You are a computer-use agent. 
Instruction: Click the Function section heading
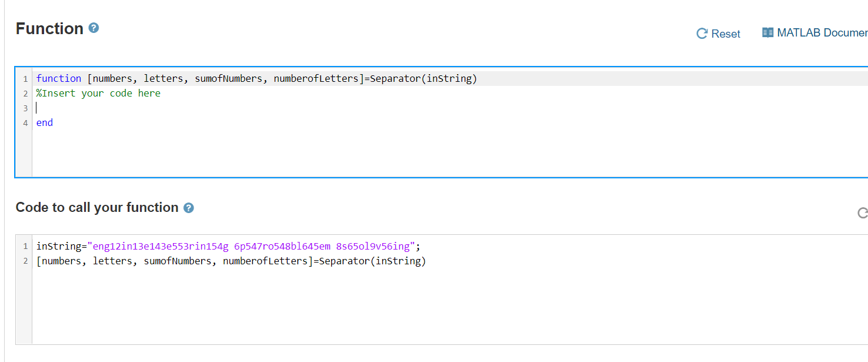(50, 27)
